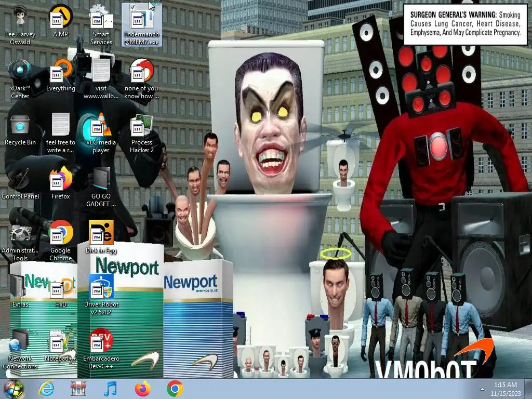Open Driver Robot v2.5.4.2

(x=101, y=295)
